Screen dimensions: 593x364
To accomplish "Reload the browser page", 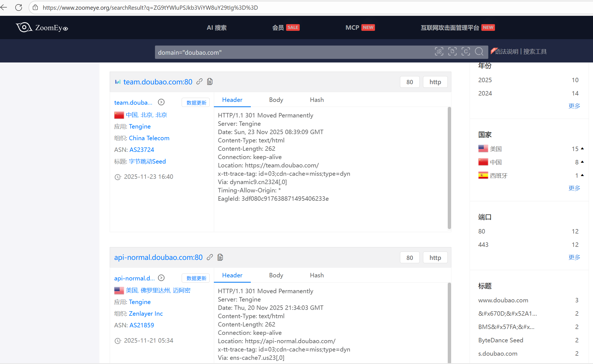I will pyautogui.click(x=19, y=7).
